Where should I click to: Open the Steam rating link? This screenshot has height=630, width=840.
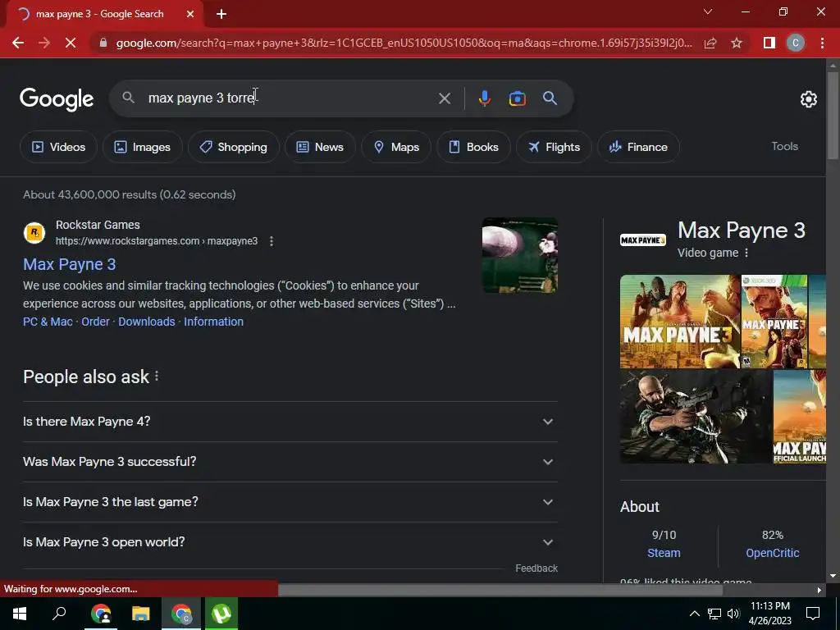(664, 553)
